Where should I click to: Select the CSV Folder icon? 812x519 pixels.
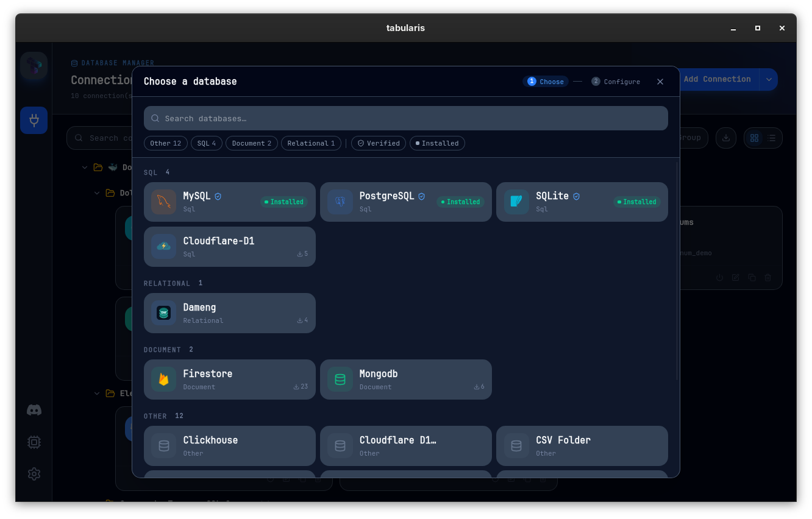[516, 446]
